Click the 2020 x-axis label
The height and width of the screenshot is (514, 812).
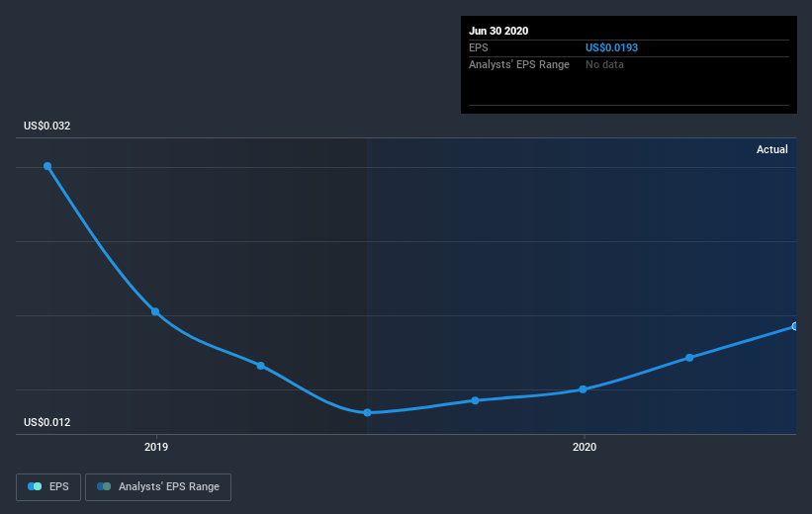(585, 447)
